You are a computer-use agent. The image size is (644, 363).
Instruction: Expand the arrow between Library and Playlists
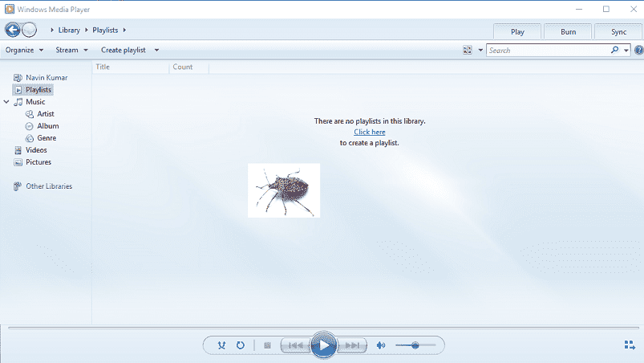click(87, 30)
